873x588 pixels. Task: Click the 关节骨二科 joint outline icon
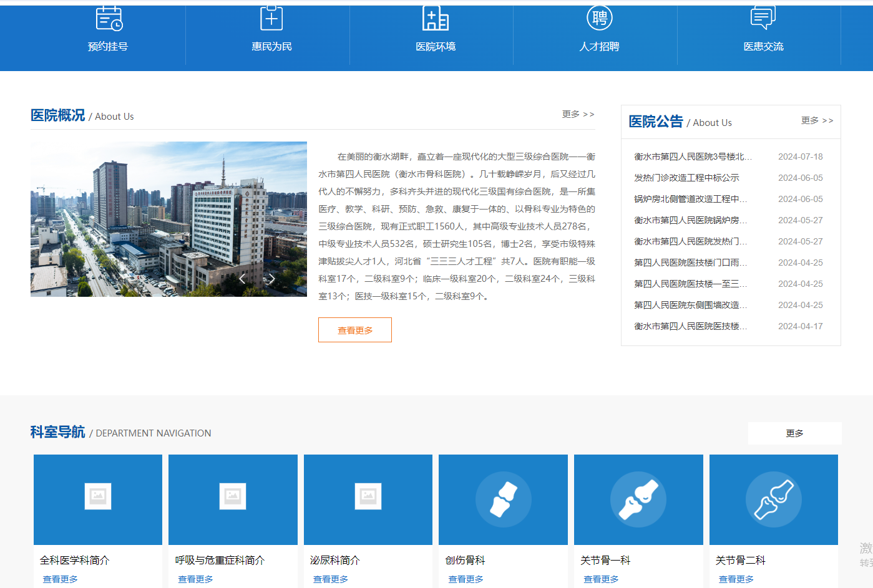pos(774,499)
